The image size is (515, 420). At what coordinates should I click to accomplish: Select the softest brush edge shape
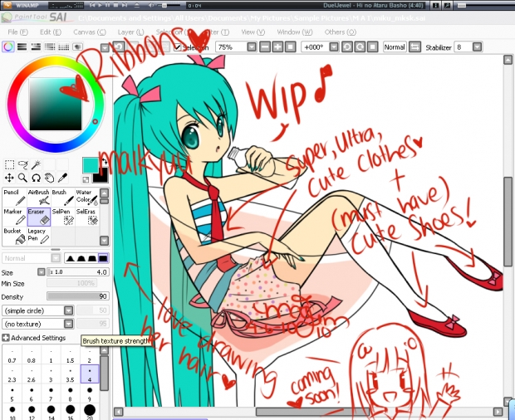coord(69,258)
